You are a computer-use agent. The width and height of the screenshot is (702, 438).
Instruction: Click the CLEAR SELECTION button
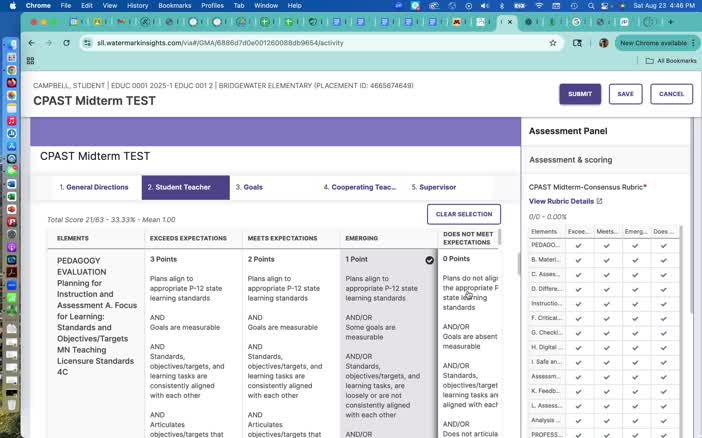pos(464,214)
